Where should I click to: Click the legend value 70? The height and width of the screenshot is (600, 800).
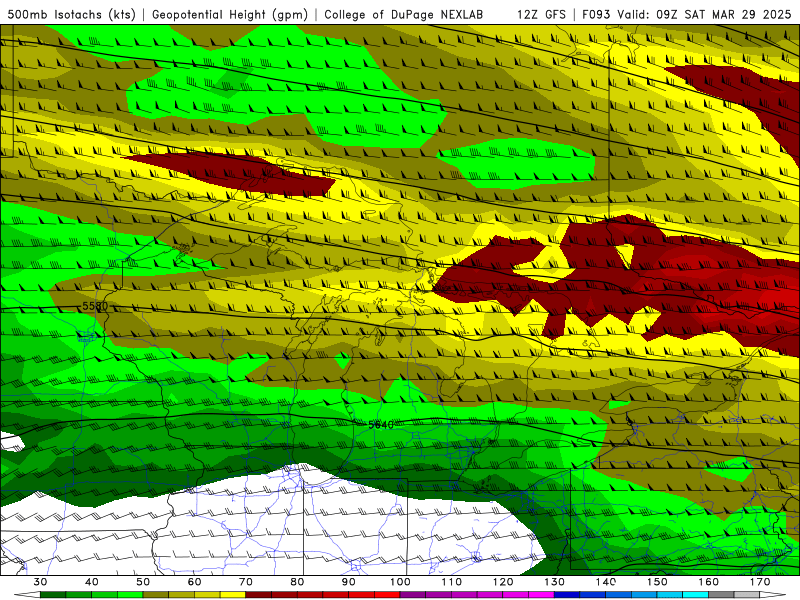point(246,582)
